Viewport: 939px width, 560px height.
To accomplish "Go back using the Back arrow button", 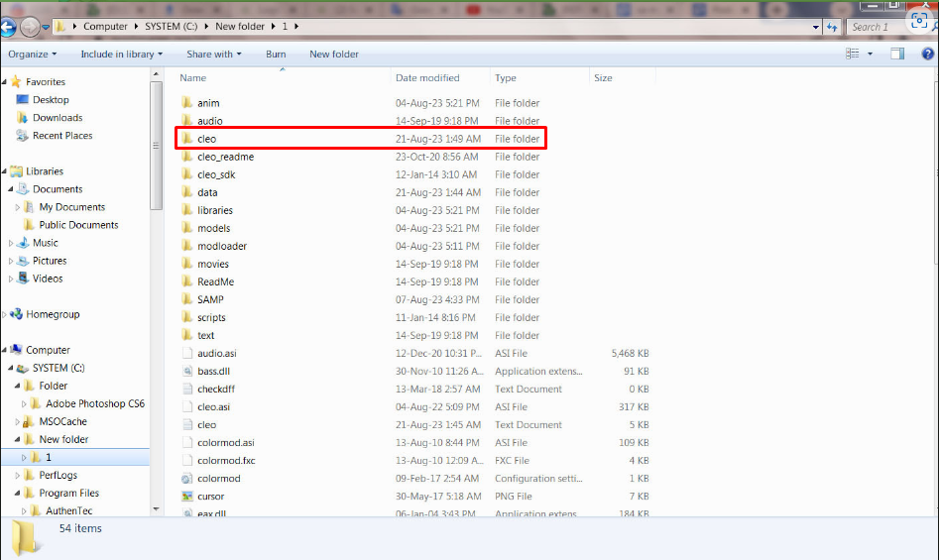I will tap(8, 27).
